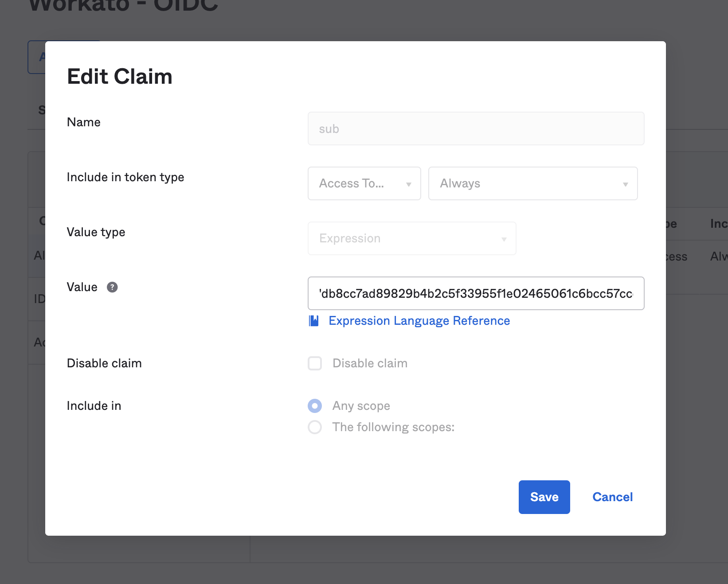This screenshot has width=728, height=584.
Task: Cancel editing the claim
Action: pyautogui.click(x=612, y=497)
